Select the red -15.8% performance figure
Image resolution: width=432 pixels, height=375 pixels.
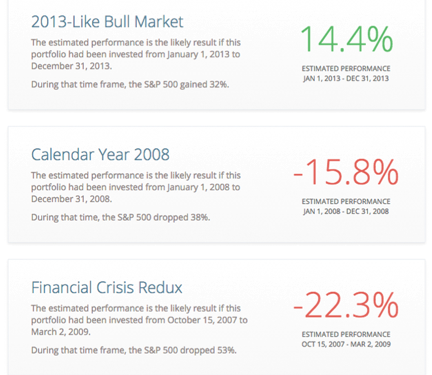pyautogui.click(x=346, y=172)
